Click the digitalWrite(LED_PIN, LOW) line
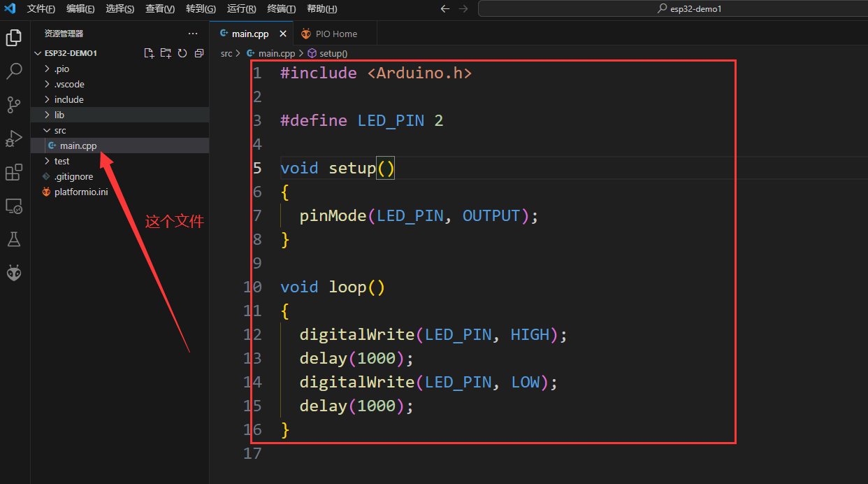 pos(428,382)
